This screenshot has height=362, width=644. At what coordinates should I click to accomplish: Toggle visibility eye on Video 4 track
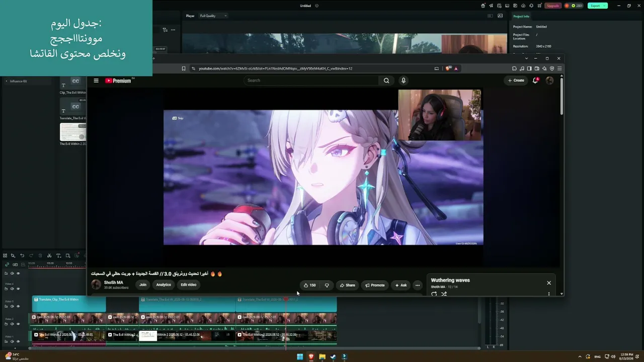click(18, 289)
